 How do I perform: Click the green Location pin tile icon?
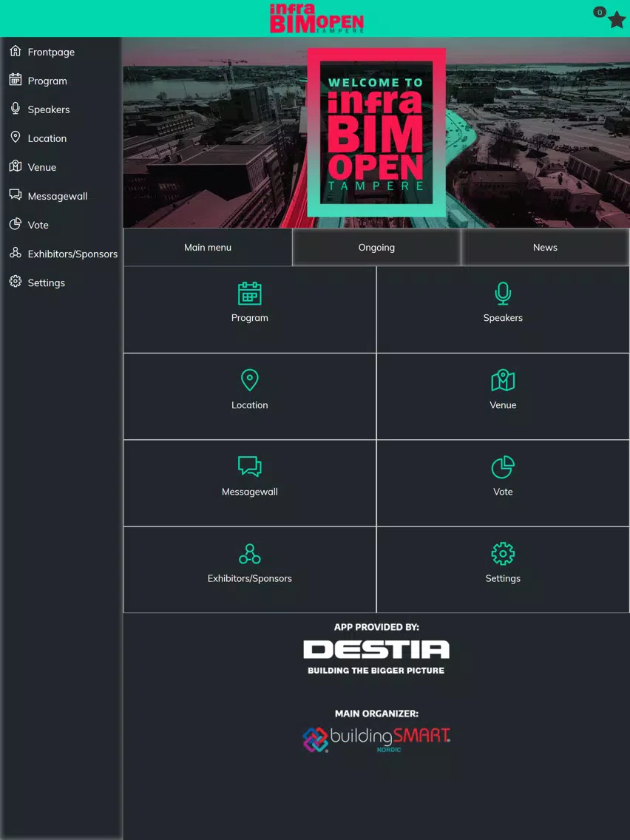(x=250, y=380)
